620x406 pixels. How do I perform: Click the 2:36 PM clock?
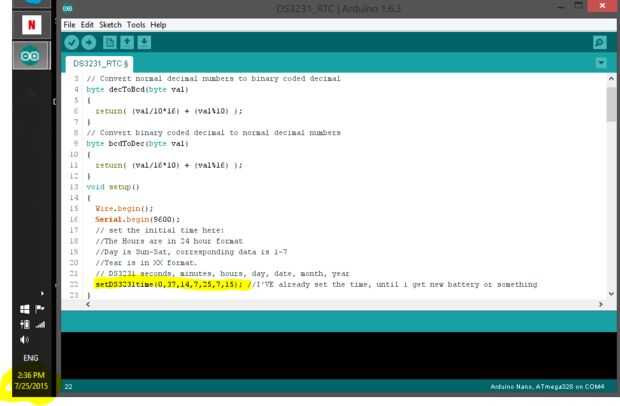(x=31, y=375)
